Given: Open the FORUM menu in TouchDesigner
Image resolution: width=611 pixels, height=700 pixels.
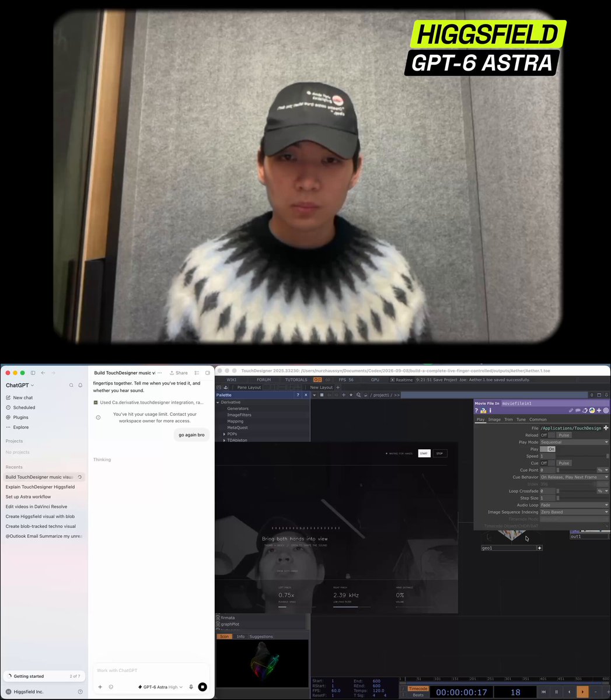Looking at the screenshot, I should pos(264,380).
